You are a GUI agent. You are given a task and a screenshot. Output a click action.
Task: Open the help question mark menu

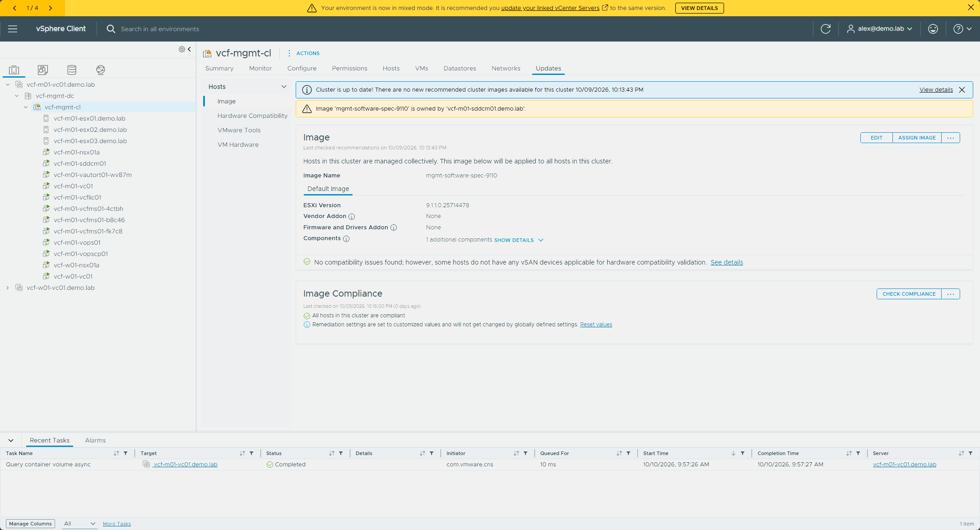click(962, 29)
